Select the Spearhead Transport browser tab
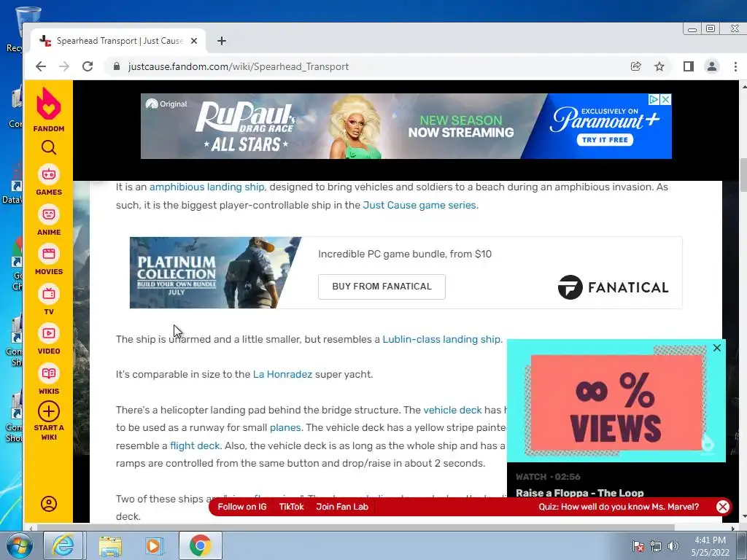 (118, 41)
